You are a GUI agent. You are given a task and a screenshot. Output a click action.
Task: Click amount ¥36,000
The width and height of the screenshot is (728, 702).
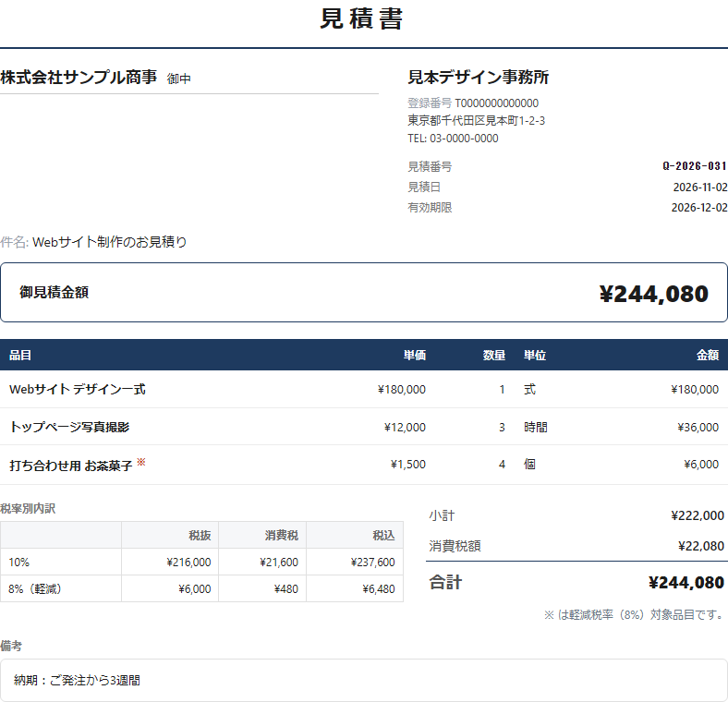pyautogui.click(x=698, y=427)
